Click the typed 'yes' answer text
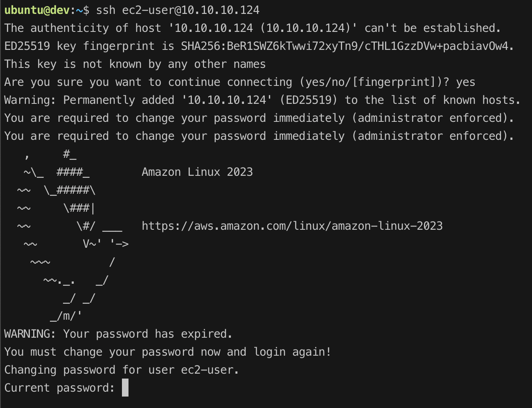 click(x=465, y=82)
